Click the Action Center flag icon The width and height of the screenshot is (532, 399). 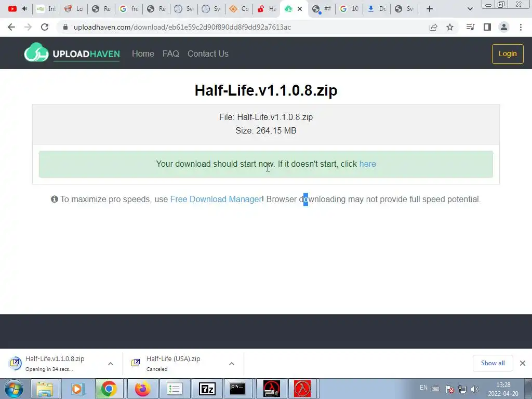tap(450, 389)
